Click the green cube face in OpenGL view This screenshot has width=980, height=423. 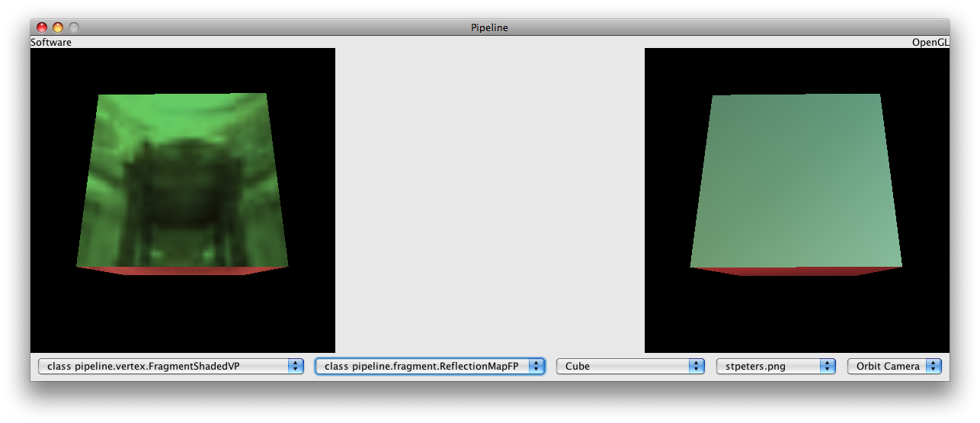pyautogui.click(x=796, y=179)
